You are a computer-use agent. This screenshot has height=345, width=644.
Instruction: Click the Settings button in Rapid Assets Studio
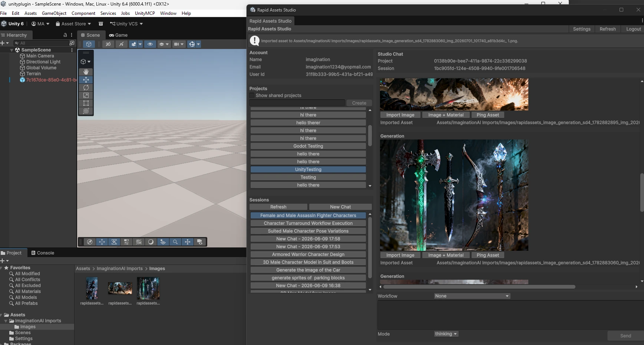tap(581, 29)
